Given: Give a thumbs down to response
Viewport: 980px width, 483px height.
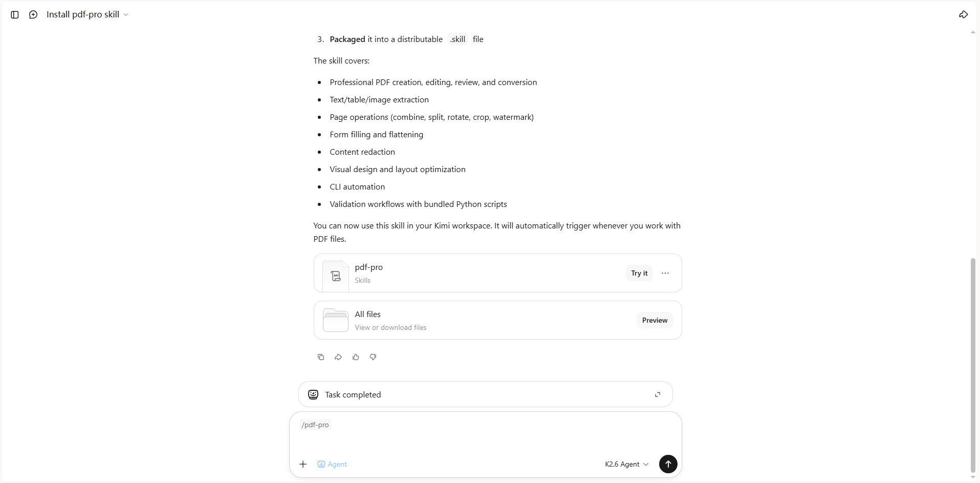Looking at the screenshot, I should click(x=373, y=357).
